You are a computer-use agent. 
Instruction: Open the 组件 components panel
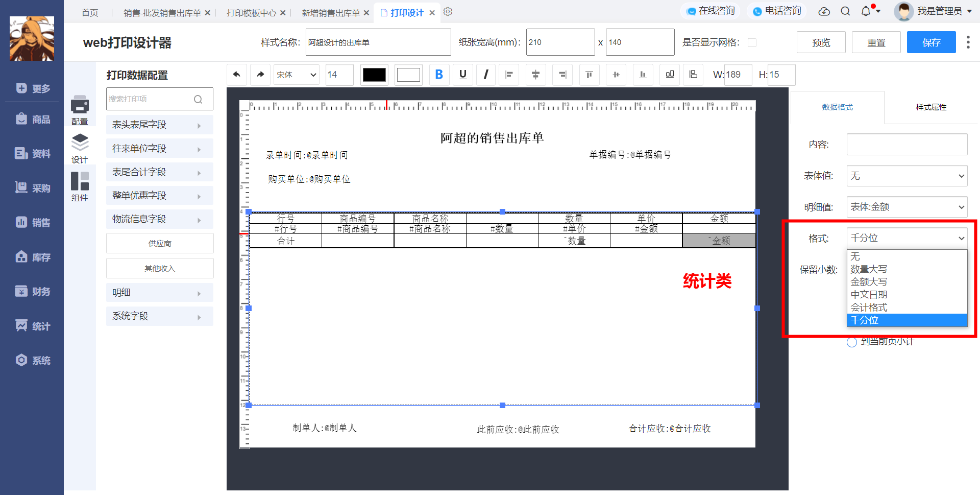pyautogui.click(x=80, y=186)
